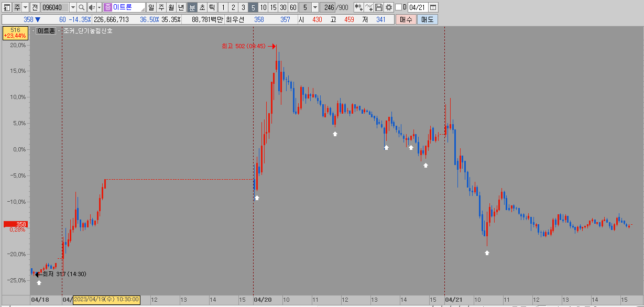The height and width of the screenshot is (307, 644).
Task: Click the 전 button
Action: (x=35, y=7)
